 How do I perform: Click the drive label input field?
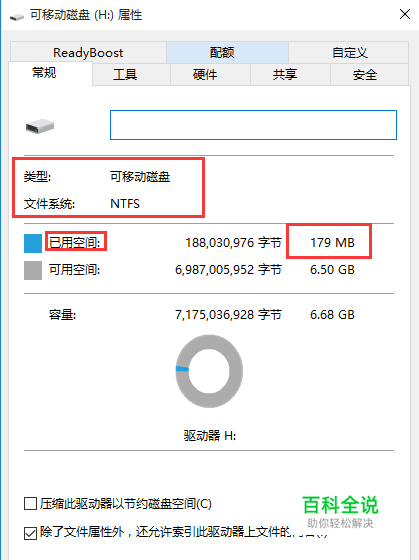(x=253, y=125)
